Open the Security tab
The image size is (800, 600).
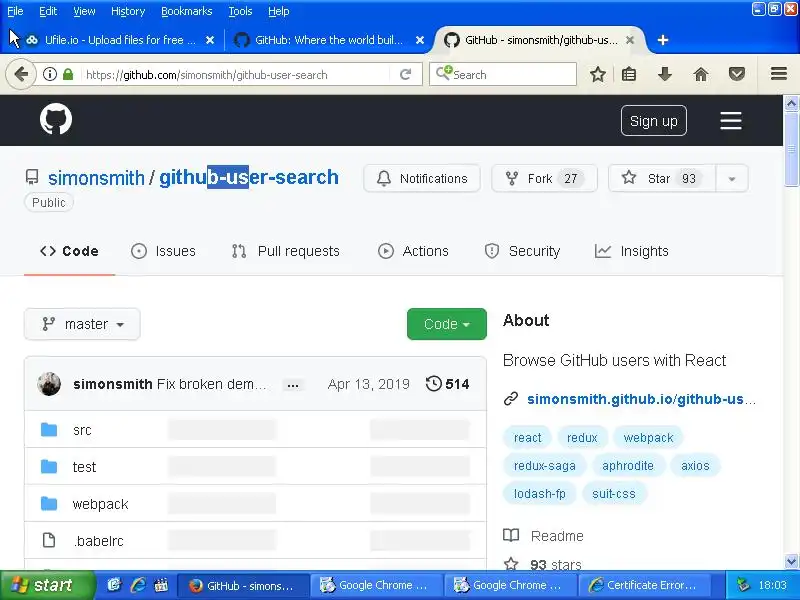click(x=522, y=251)
